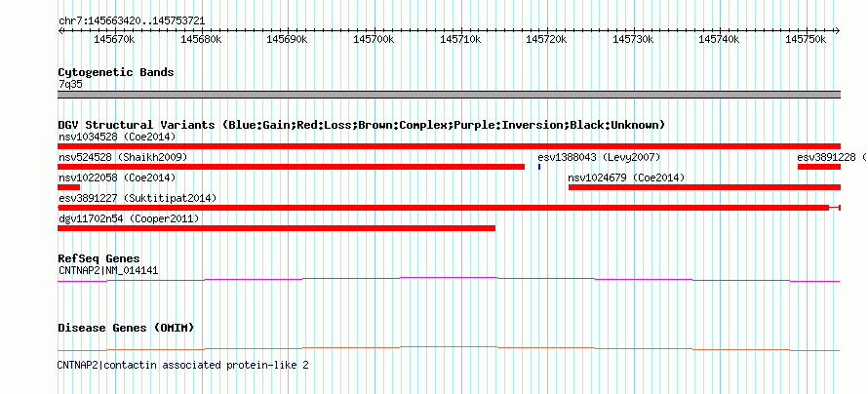The image size is (868, 394).
Task: Select the 145710k ruler tick label
Action: coord(460,39)
